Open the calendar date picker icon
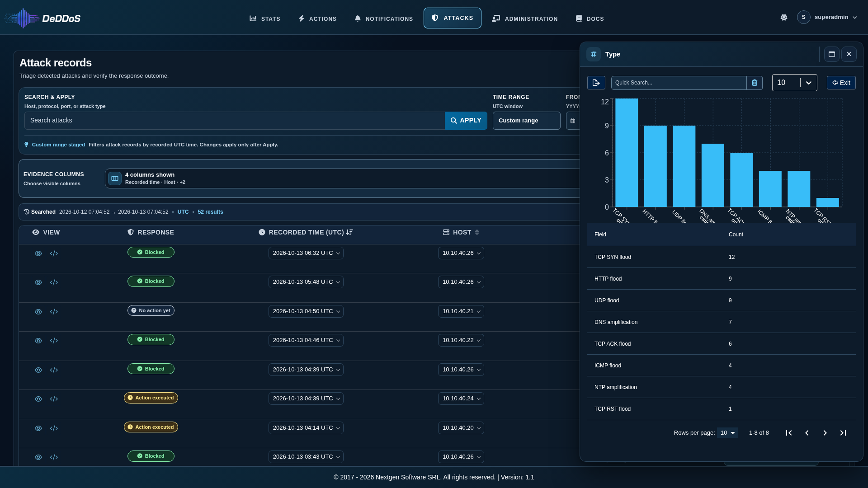Screen dimensions: 868x488 pos(573,121)
